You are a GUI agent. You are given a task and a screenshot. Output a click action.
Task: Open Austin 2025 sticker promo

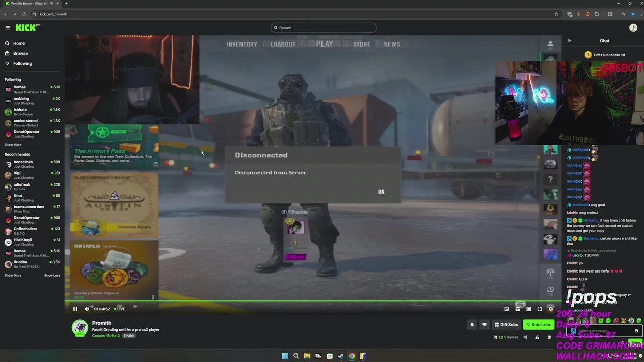[x=114, y=205]
